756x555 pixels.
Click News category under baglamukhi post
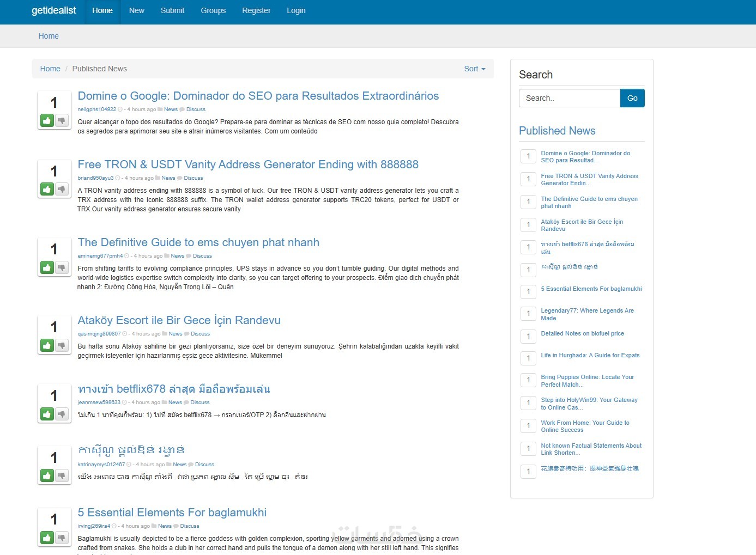click(165, 526)
